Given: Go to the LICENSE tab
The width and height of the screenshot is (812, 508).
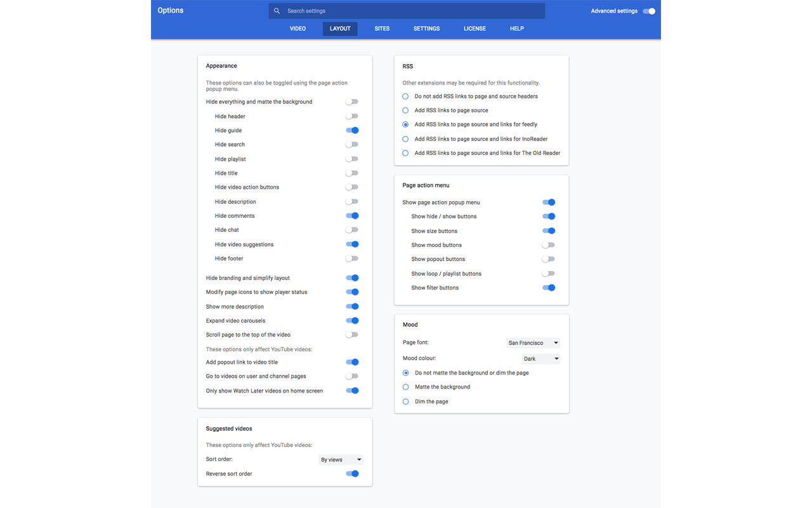Looking at the screenshot, I should 475,29.
